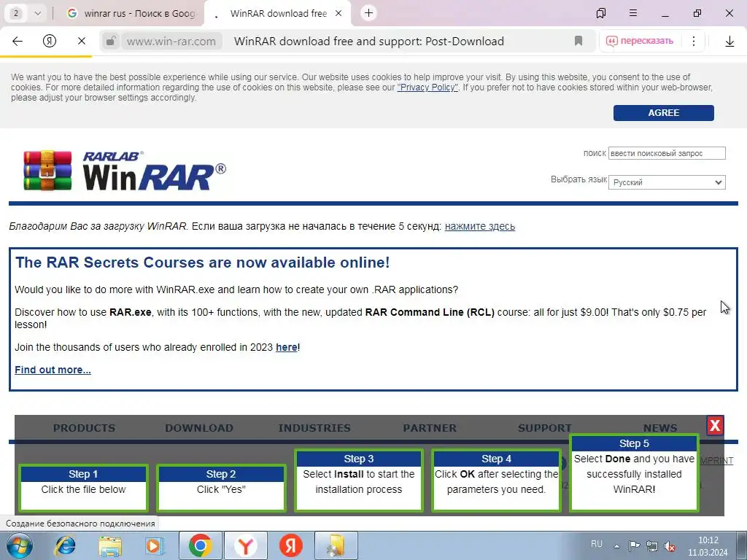Click the нажмите здесь download link
Screen dimensions: 747x560
(x=480, y=226)
